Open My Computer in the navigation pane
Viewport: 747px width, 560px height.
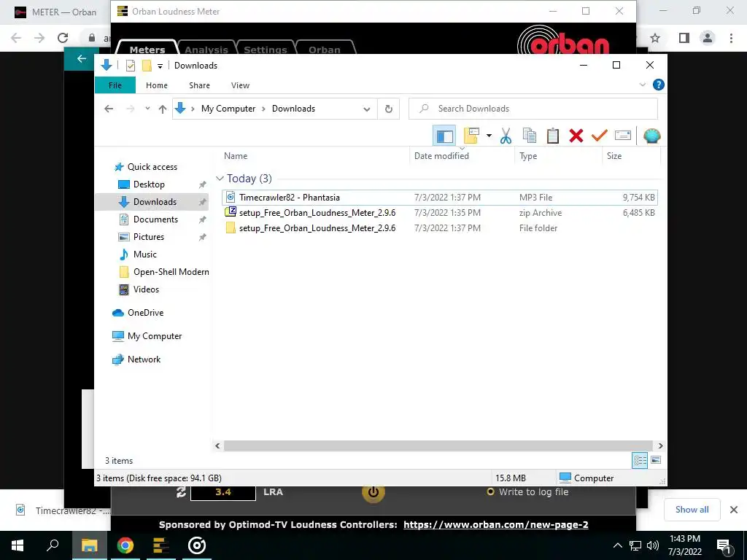[x=155, y=336]
